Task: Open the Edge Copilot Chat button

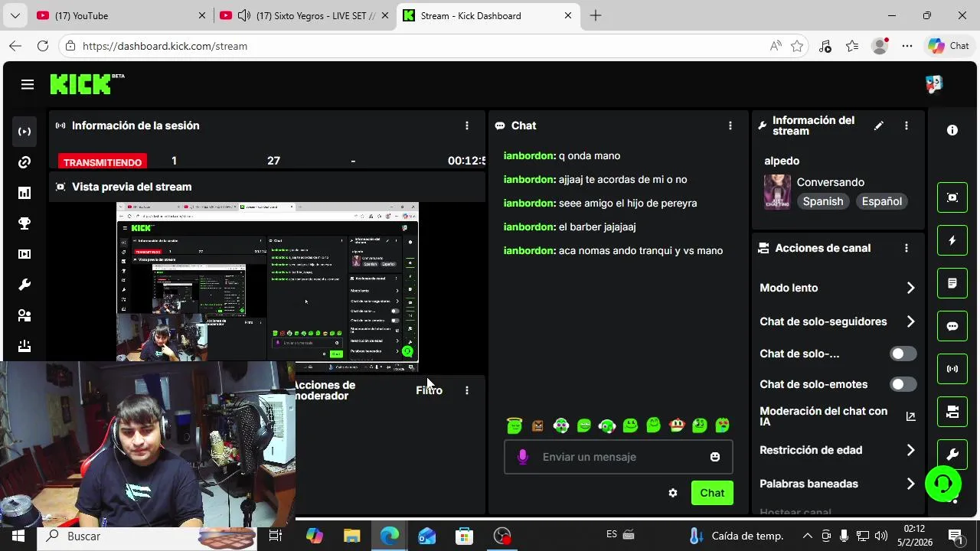Action: click(949, 46)
